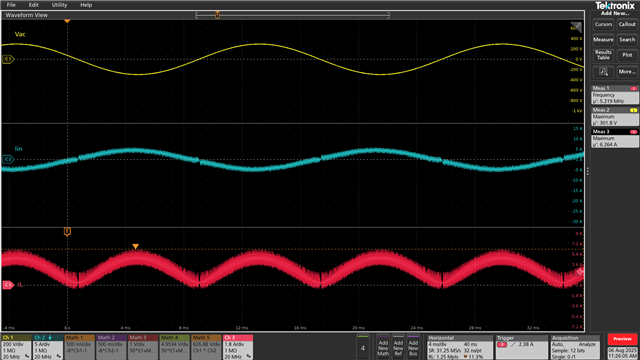Viewport: 640px width, 360px height.
Task: Click the Add New Bus button
Action: click(x=413, y=347)
